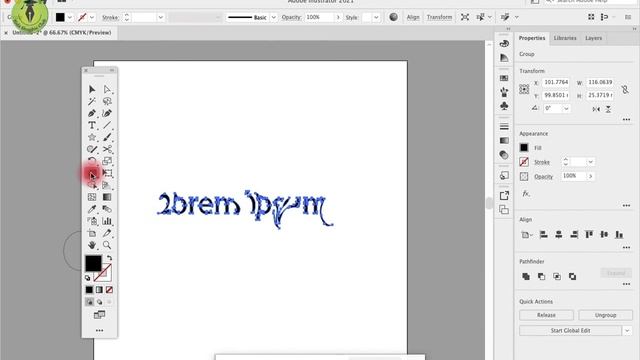Viewport: 640px width, 360px height.
Task: Click the reference point locator grid
Action: coord(524,89)
